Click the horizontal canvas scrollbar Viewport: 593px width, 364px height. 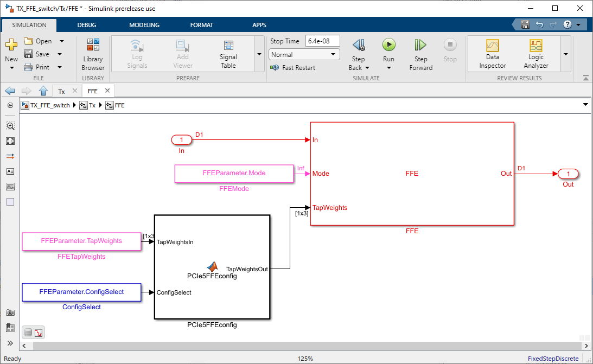click(304, 346)
